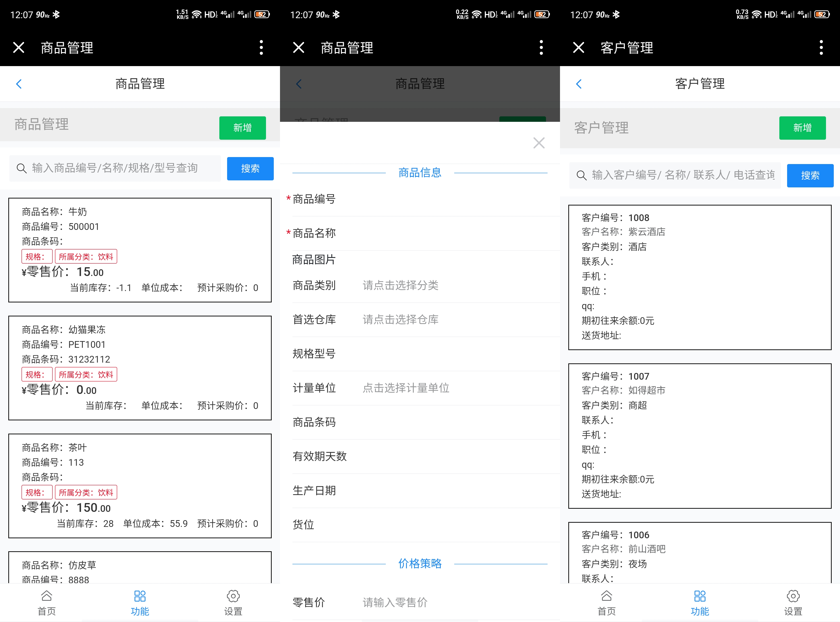Open the 牛奶 product card

tap(140, 250)
